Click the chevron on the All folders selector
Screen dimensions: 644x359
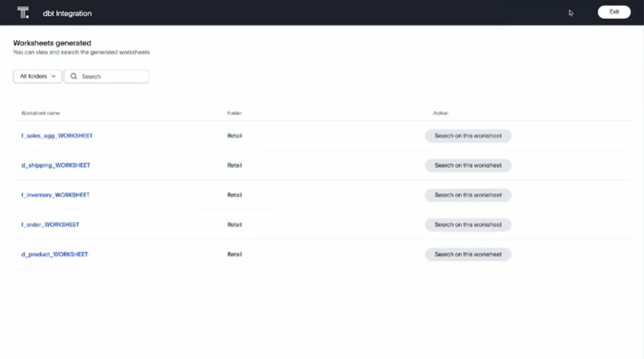tap(54, 76)
